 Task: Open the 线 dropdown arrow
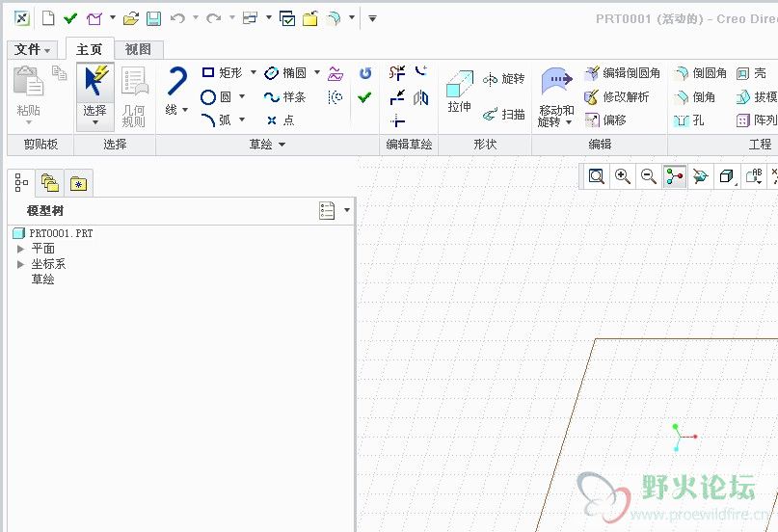coord(184,109)
